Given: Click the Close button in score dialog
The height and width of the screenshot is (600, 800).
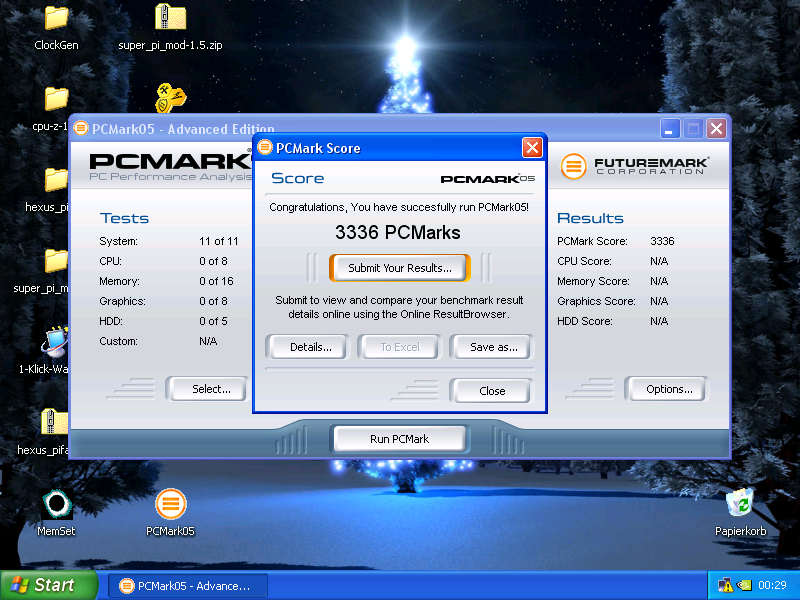Looking at the screenshot, I should [492, 391].
